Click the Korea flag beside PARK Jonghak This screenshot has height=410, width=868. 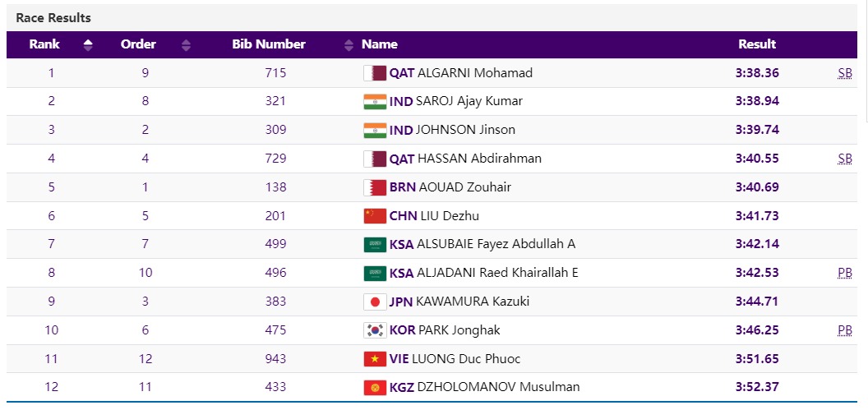click(x=375, y=330)
